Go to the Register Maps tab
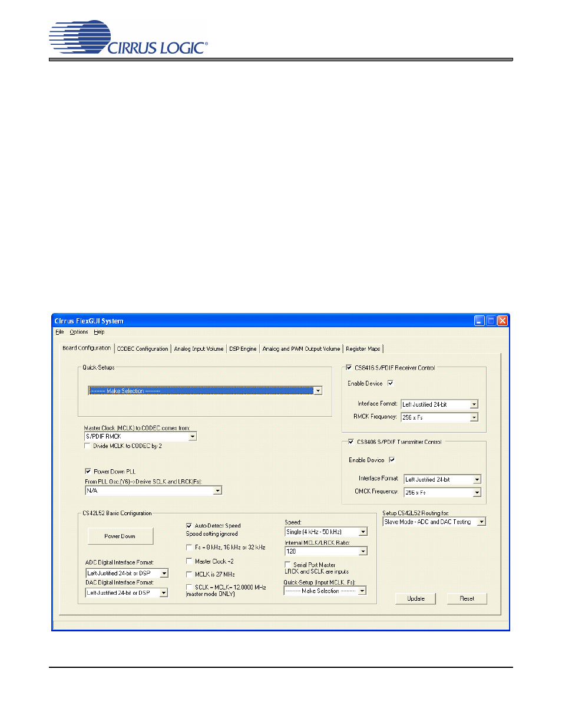The width and height of the screenshot is (562, 728). pos(363,349)
